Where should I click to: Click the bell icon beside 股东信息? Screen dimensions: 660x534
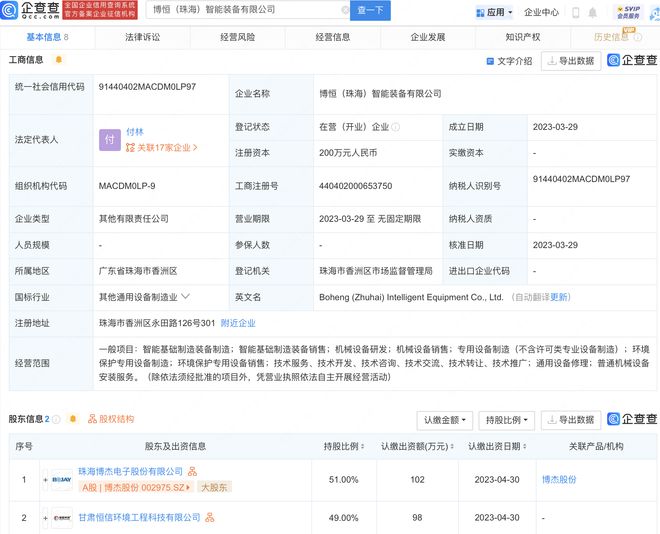(73, 419)
